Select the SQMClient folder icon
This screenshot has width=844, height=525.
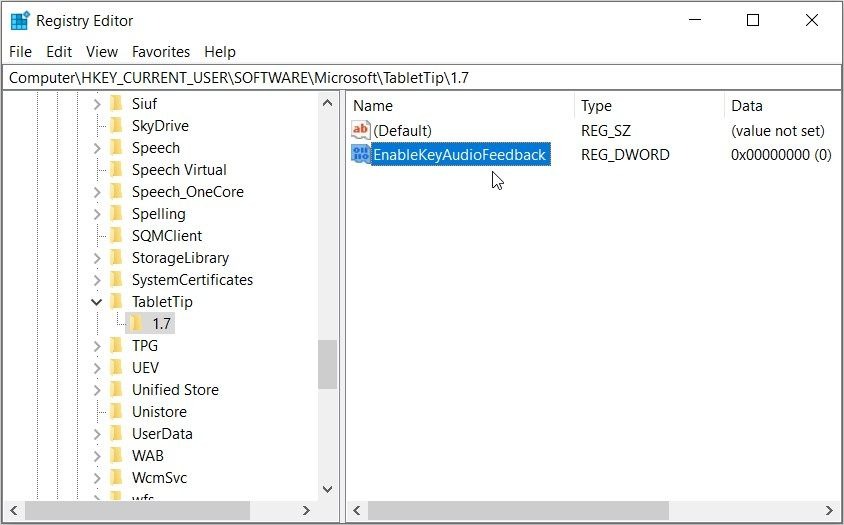tap(117, 235)
